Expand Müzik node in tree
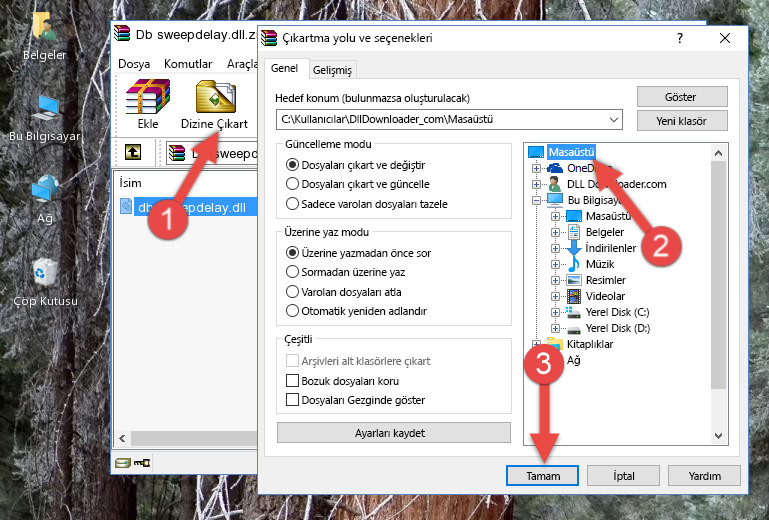Viewport: 769px width, 520px height. 555,264
